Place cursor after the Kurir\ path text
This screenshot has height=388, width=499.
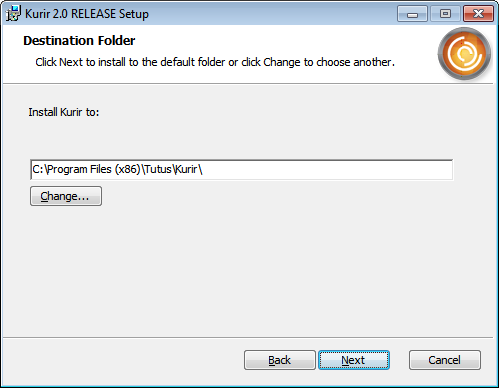pyautogui.click(x=204, y=170)
